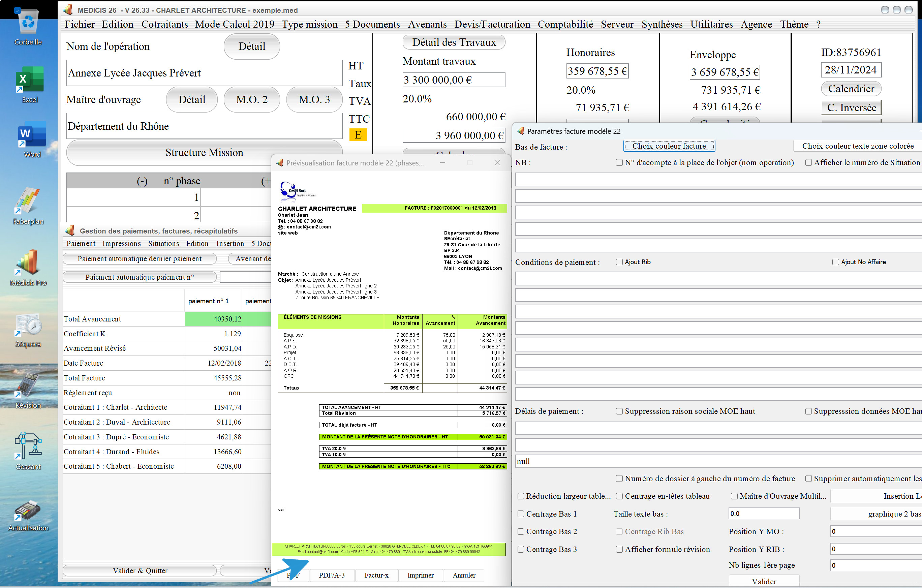Screen dimensions: 922x588
Task: Open the Corbeille recycle bin icon
Action: click(x=28, y=27)
